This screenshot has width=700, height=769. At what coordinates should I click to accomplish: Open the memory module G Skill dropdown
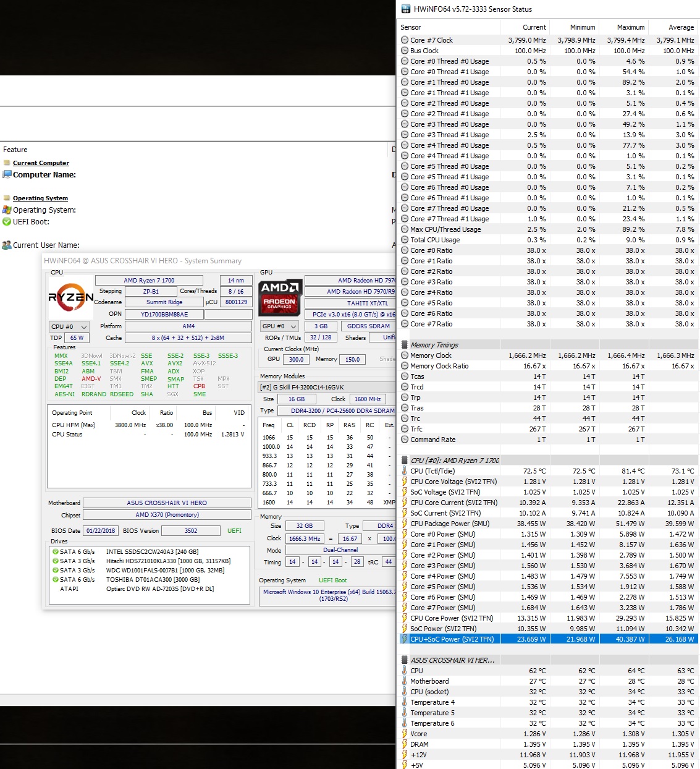tap(326, 387)
